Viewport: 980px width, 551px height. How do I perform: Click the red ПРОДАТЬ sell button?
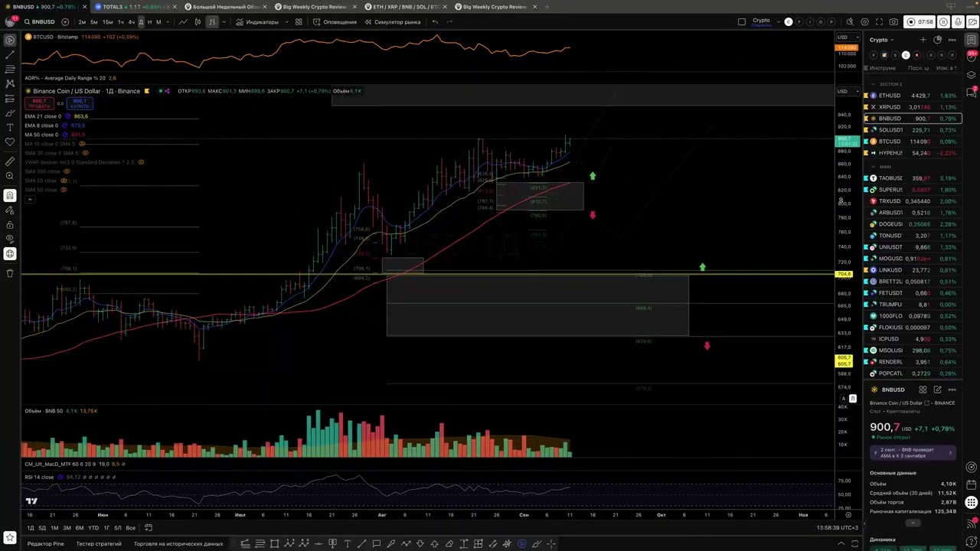(x=40, y=103)
